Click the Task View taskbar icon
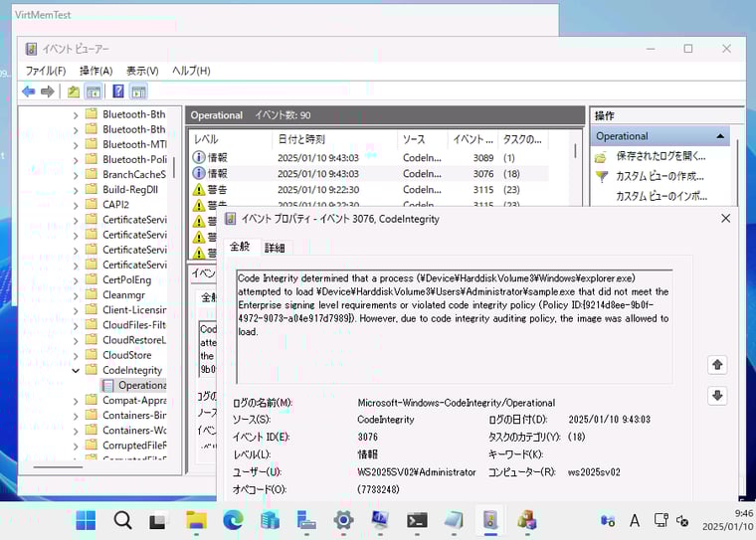This screenshot has height=540, width=756. coord(157,521)
